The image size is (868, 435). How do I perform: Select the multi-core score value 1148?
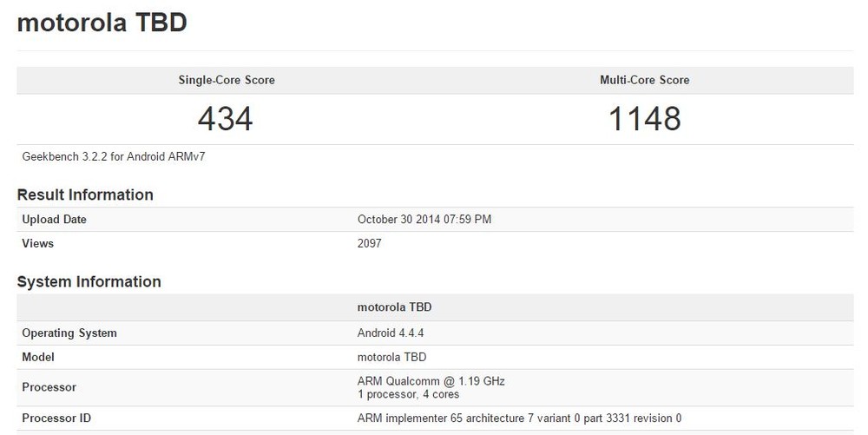644,118
